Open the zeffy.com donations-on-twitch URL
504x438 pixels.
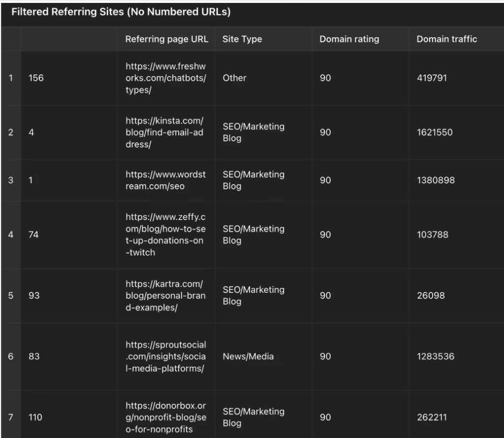tap(165, 235)
